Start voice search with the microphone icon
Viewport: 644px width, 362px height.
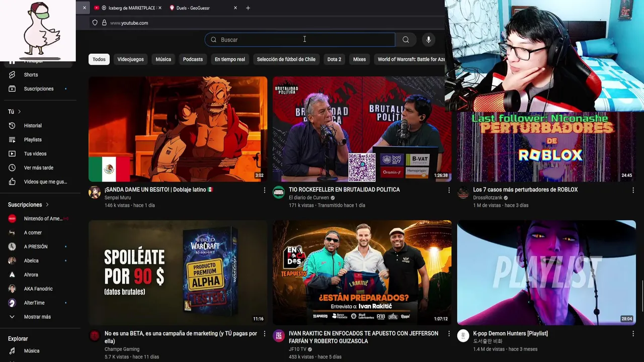click(x=429, y=40)
